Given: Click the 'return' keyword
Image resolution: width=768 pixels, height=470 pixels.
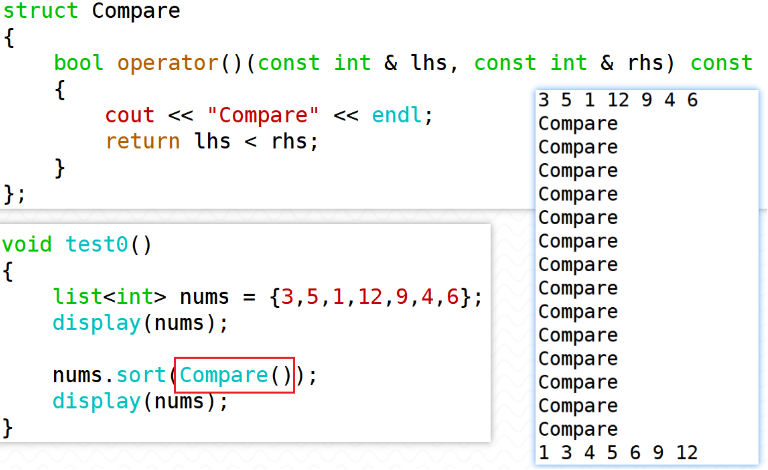Looking at the screenshot, I should click(143, 141).
